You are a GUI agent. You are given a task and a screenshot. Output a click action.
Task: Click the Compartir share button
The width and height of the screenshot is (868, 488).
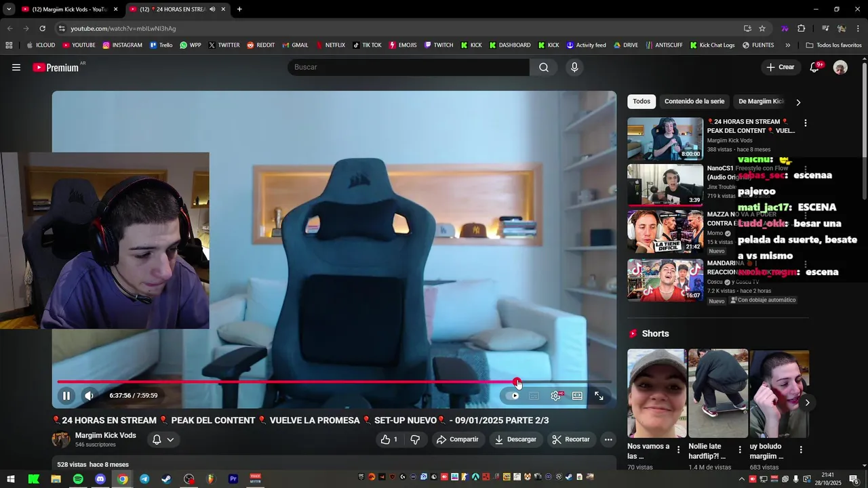tap(458, 439)
